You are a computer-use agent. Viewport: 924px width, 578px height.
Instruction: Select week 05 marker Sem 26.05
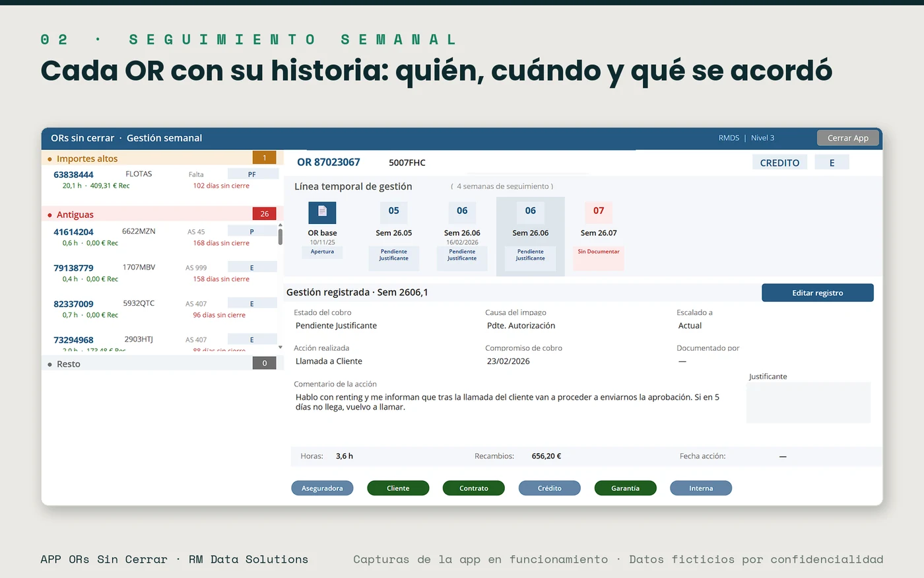point(394,211)
